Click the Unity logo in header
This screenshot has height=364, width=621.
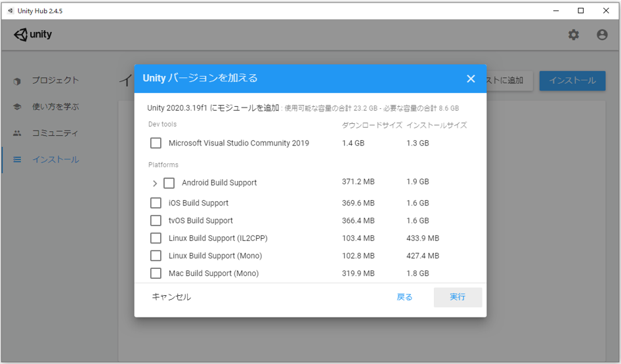[x=33, y=34]
